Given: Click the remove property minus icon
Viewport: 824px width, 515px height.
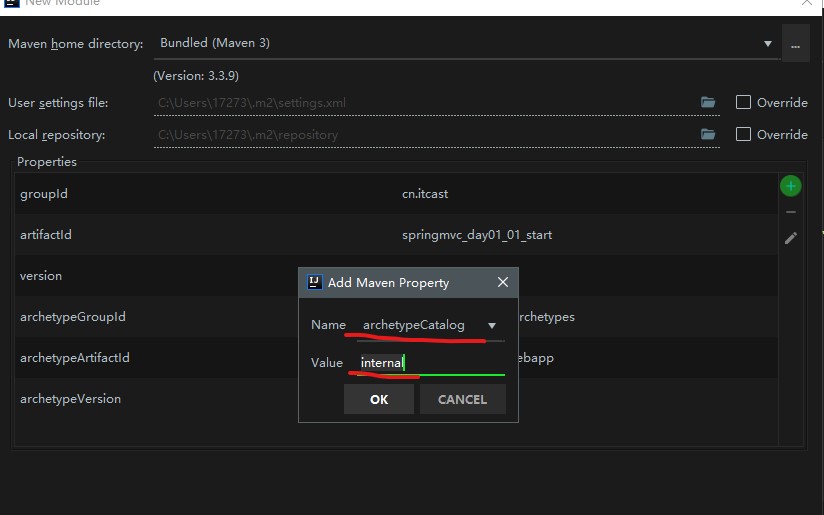Looking at the screenshot, I should [791, 212].
